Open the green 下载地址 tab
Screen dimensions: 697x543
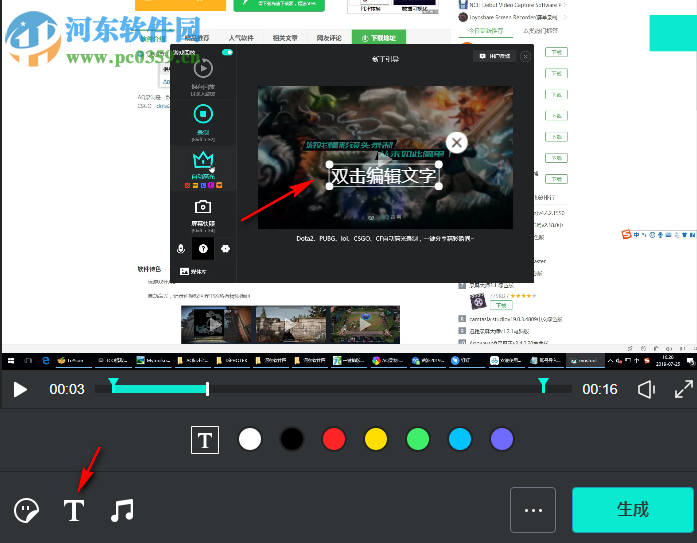[x=379, y=38]
